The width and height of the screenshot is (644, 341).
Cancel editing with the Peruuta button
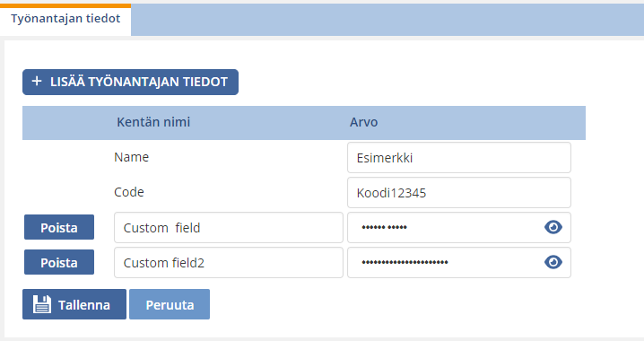[x=170, y=304]
